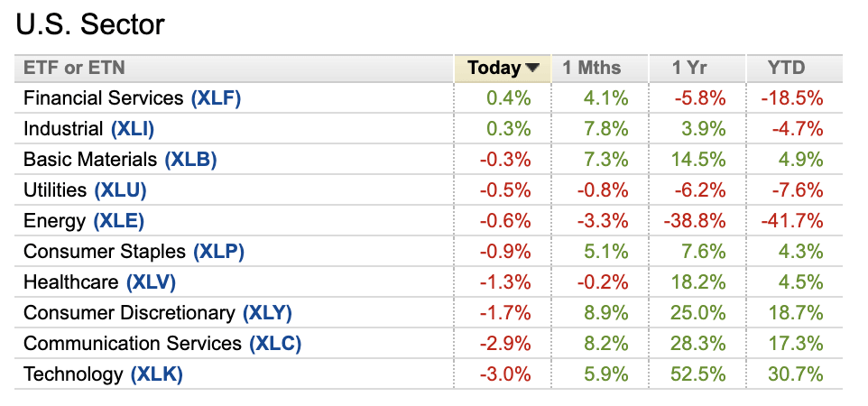Open the XLV ticker link
Image resolution: width=868 pixels, height=406 pixels.
click(151, 282)
